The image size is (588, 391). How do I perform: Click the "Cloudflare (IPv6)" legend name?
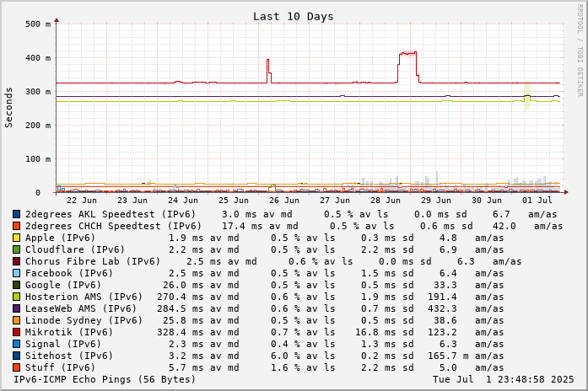[75, 249]
